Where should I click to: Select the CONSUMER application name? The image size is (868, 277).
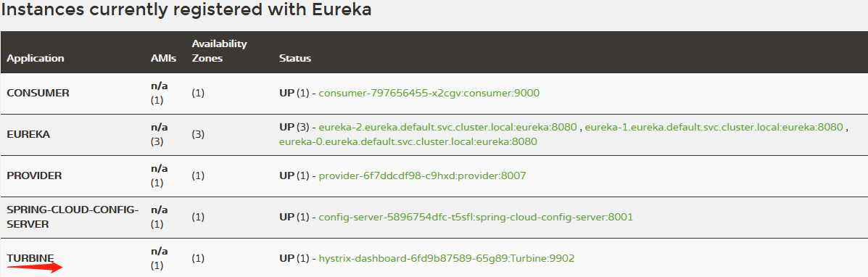point(38,93)
